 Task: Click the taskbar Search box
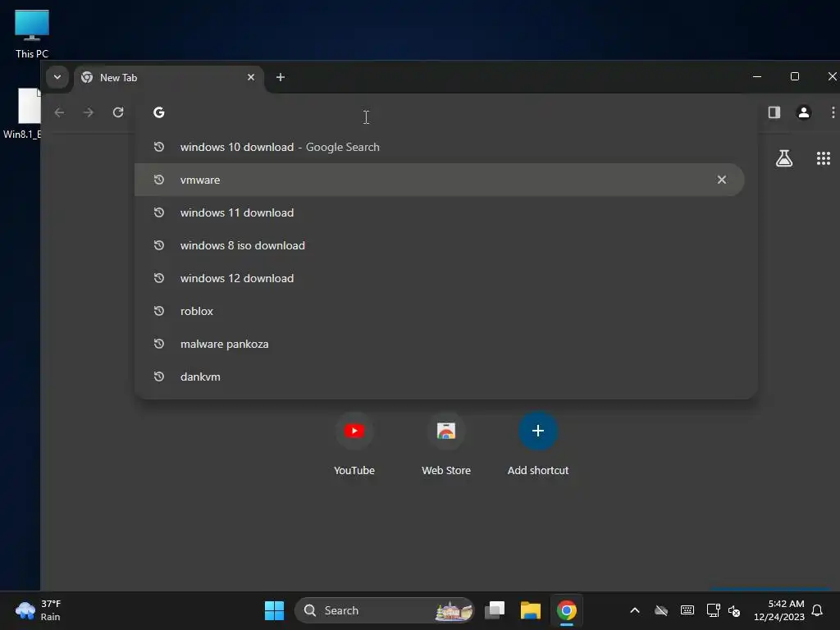coord(384,610)
